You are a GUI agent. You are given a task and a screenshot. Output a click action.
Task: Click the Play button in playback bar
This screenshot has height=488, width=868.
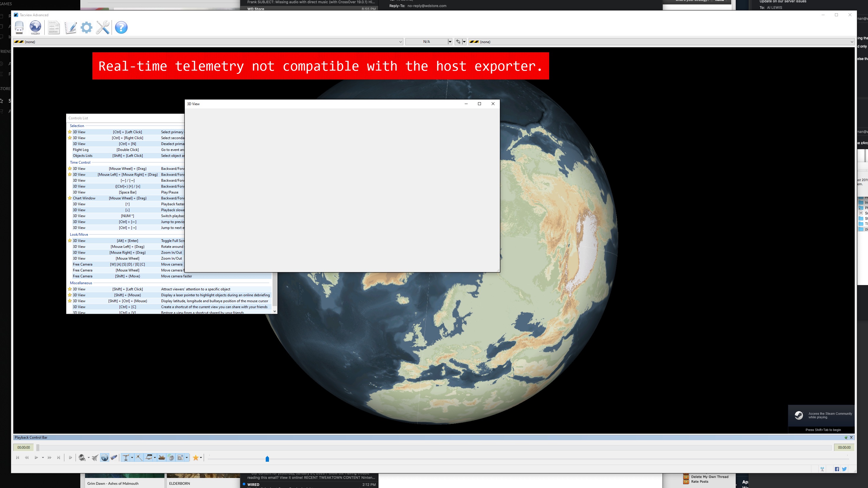(x=36, y=458)
